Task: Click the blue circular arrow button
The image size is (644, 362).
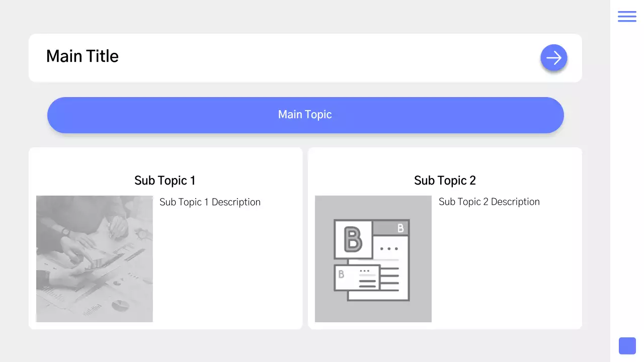Action: tap(554, 58)
